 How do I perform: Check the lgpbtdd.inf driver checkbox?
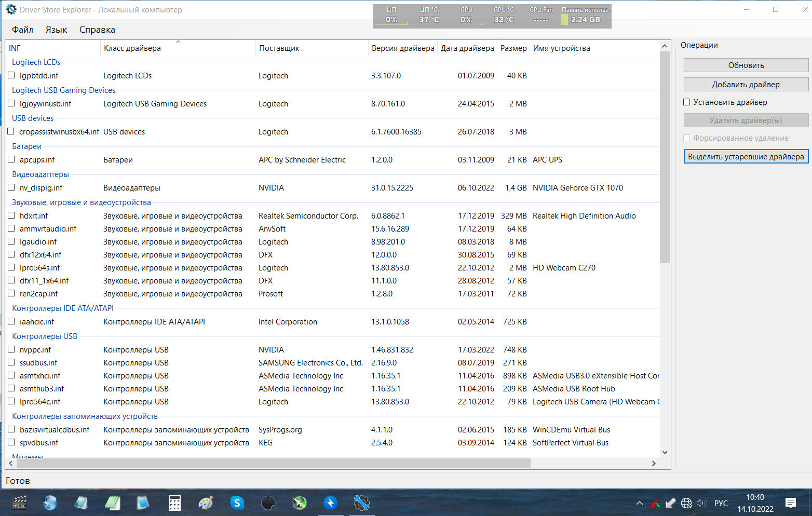point(11,75)
